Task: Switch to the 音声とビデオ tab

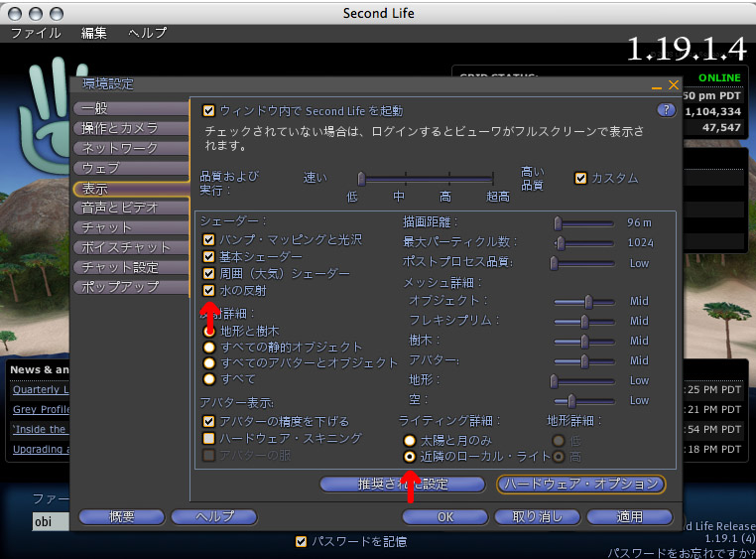Action: pyautogui.click(x=131, y=208)
